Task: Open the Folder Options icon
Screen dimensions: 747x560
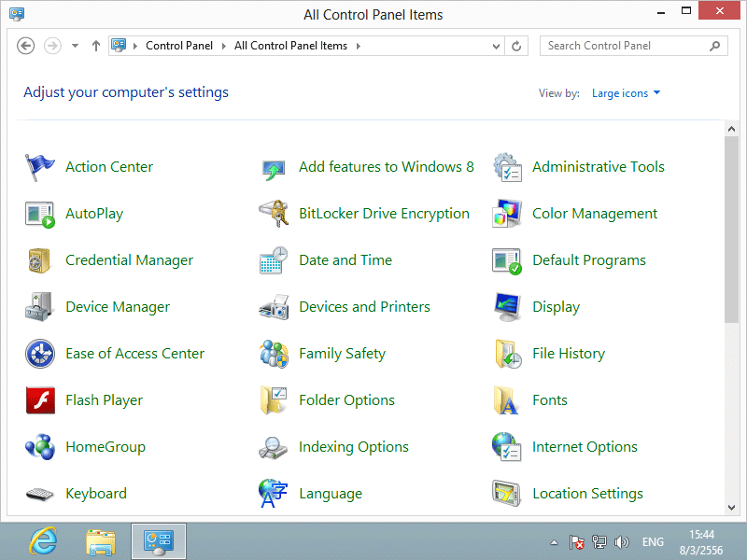Action: 274,400
